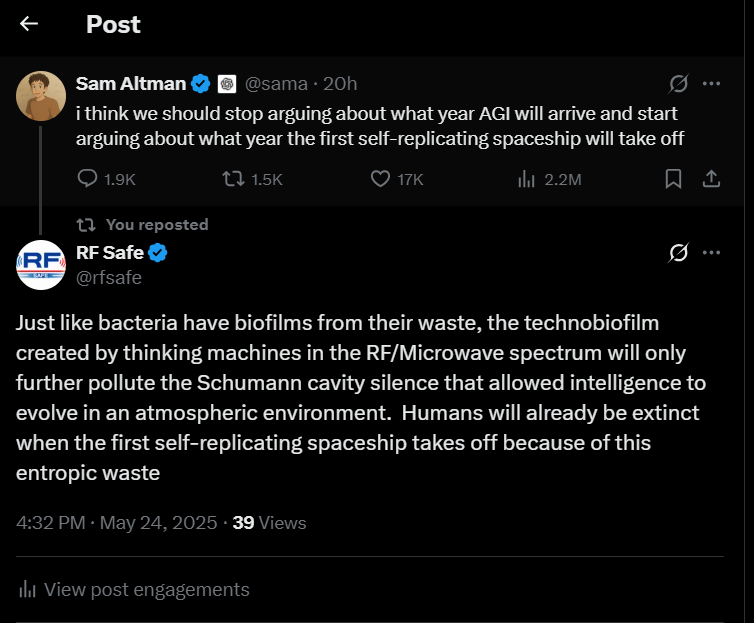Click the OpenAI affiliation badge
Image resolution: width=754 pixels, height=623 pixels.
click(x=227, y=84)
